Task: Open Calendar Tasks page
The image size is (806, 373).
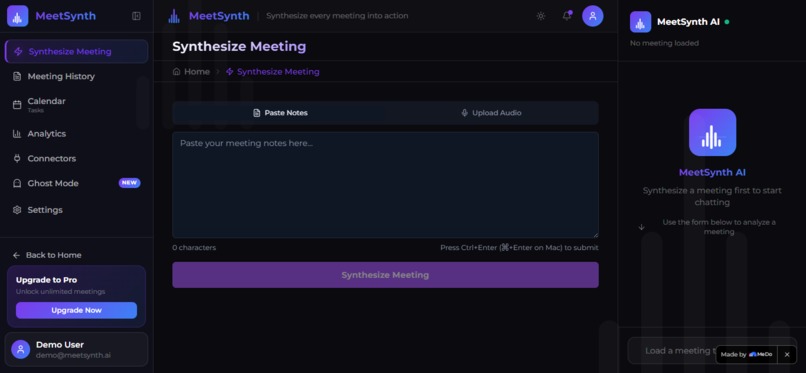Action: (77, 105)
